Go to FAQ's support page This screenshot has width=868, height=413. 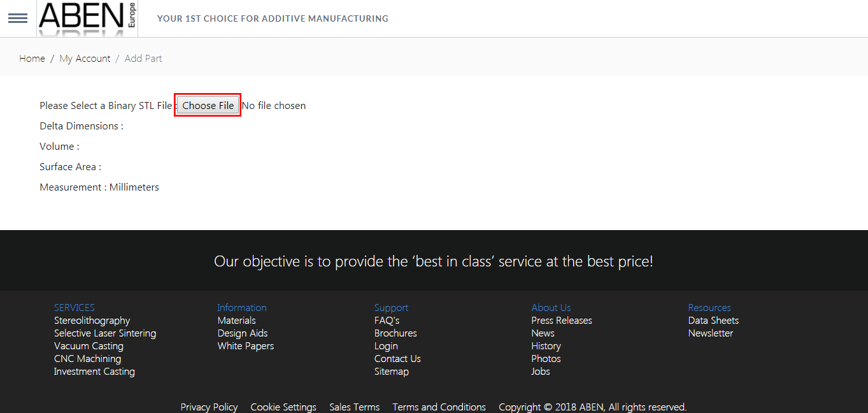coord(387,321)
